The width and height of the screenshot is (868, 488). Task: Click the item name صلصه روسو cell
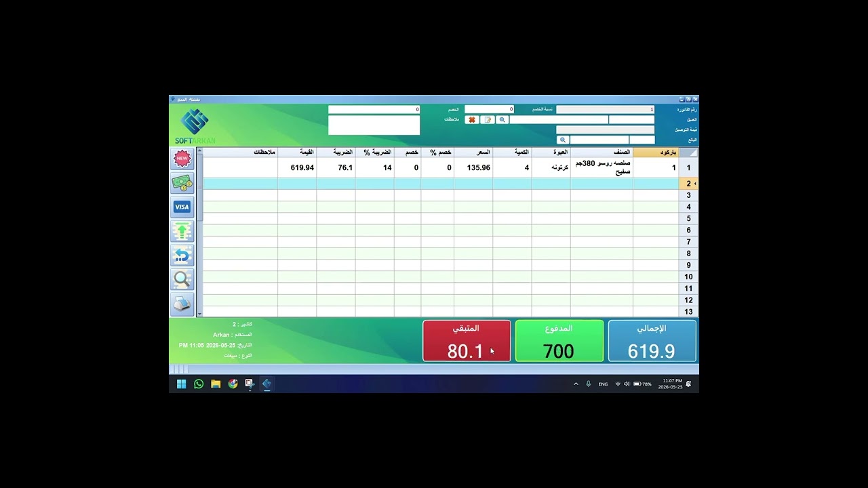[x=601, y=167]
